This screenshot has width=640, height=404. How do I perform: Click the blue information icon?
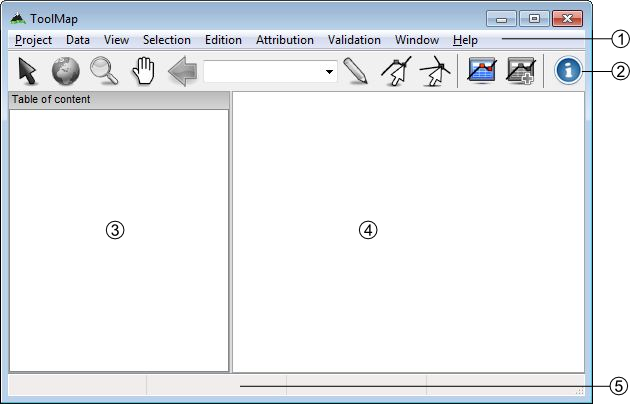coord(568,71)
